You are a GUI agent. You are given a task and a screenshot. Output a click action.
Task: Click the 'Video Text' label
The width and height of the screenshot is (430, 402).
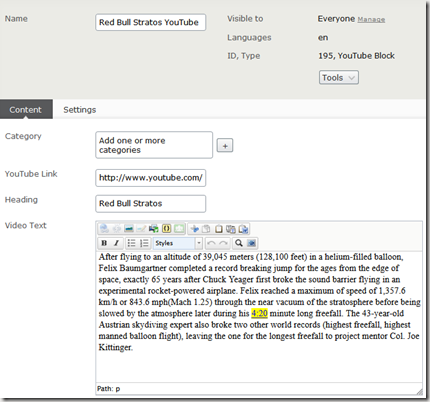click(x=26, y=225)
